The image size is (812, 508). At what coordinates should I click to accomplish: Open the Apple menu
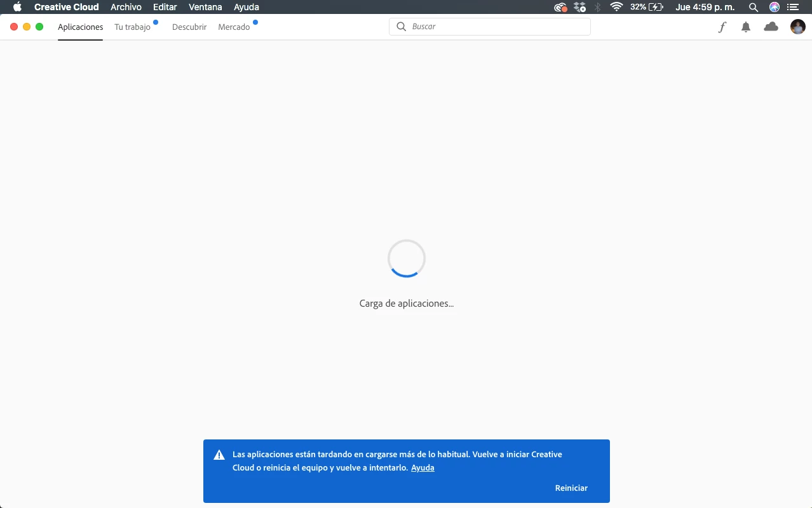(17, 7)
